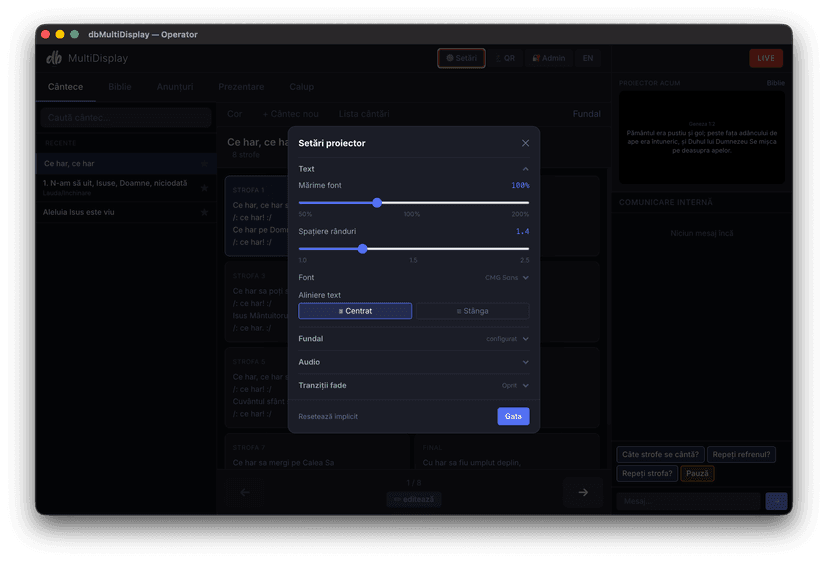Focus the Mesaj input field

(x=689, y=501)
